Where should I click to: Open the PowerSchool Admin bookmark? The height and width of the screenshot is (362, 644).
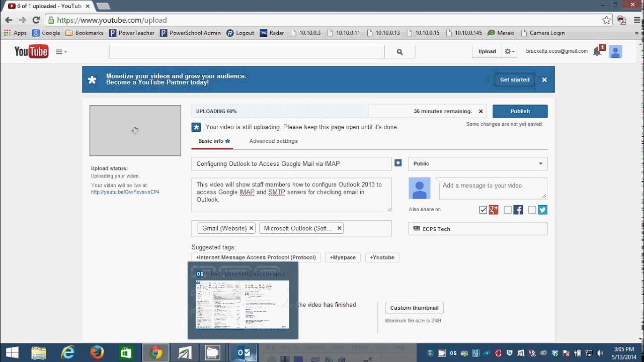click(190, 33)
